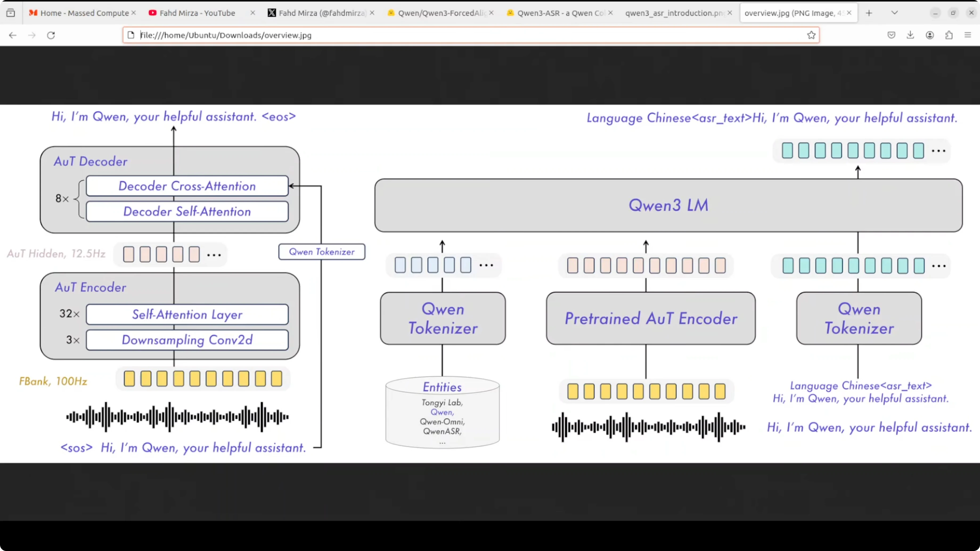The height and width of the screenshot is (551, 980).
Task: Close the Fahd Mirza X tab
Action: pyautogui.click(x=372, y=13)
